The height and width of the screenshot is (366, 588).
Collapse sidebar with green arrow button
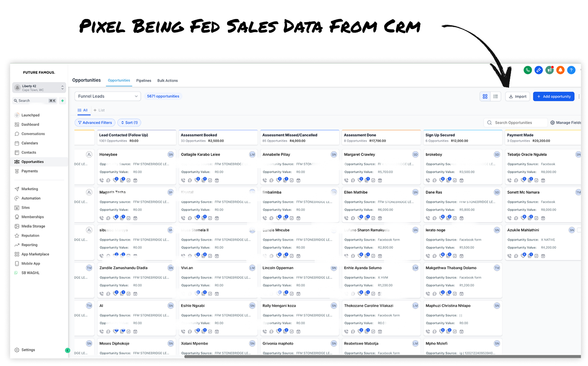[x=67, y=351]
